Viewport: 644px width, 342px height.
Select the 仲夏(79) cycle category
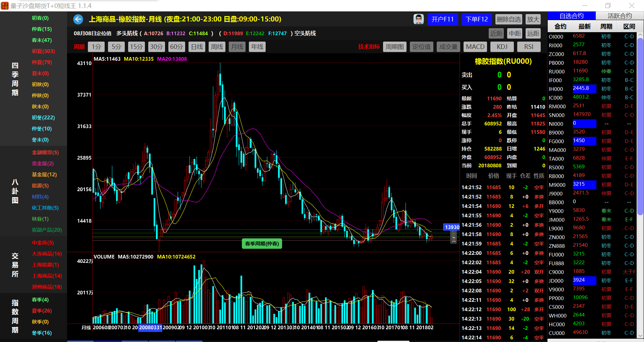click(42, 62)
